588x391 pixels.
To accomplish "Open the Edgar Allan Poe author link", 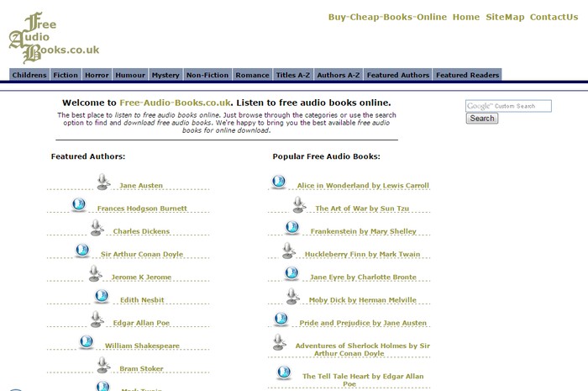I will pyautogui.click(x=141, y=323).
